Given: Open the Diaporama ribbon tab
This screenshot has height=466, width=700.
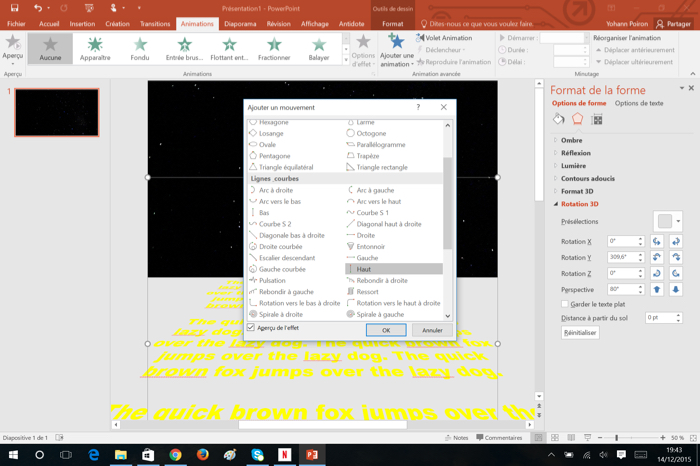Looking at the screenshot, I should pos(240,24).
